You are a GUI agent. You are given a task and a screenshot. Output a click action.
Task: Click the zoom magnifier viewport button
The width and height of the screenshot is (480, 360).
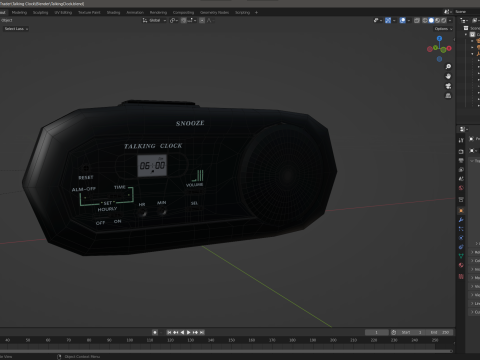click(x=448, y=67)
